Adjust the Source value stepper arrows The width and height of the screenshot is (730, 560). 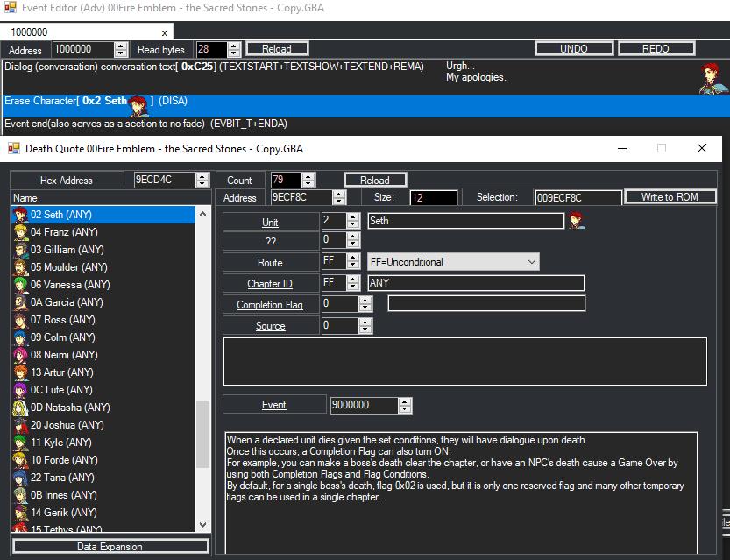(365, 326)
